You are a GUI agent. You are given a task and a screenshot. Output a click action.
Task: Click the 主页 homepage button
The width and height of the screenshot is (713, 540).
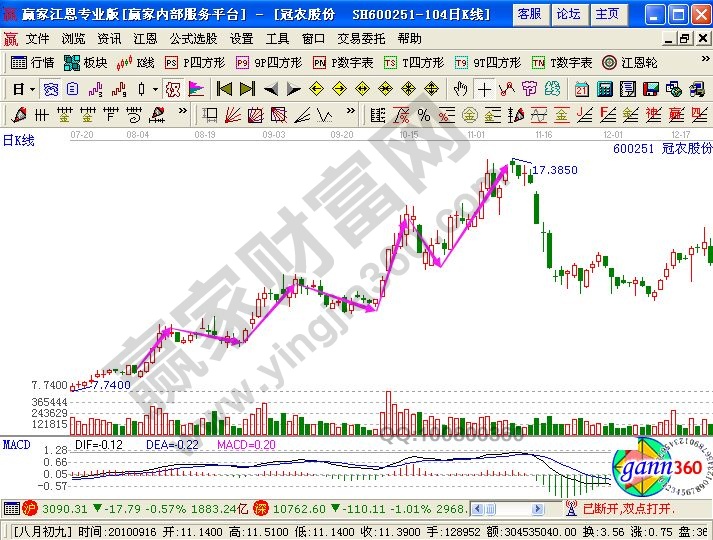coord(608,14)
